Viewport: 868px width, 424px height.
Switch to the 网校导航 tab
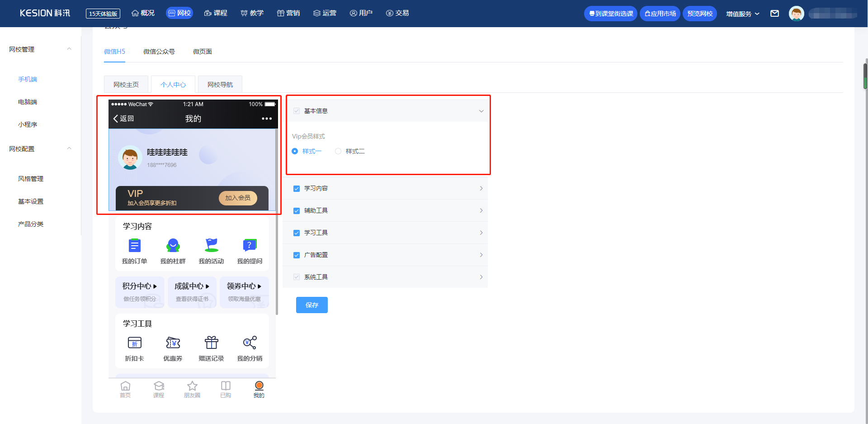(x=220, y=85)
